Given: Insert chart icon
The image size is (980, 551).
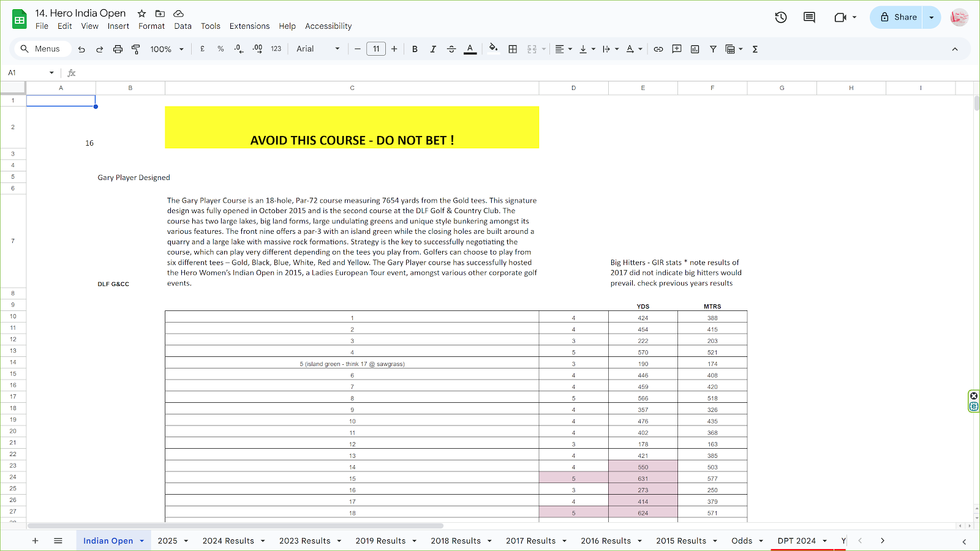Looking at the screenshot, I should pos(695,49).
